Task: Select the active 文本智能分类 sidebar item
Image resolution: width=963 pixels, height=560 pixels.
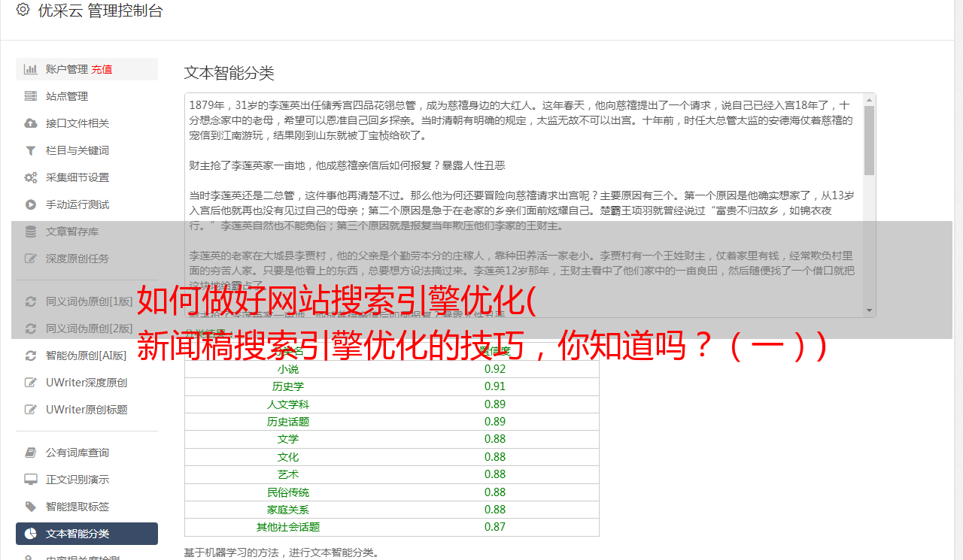Action: 87,534
